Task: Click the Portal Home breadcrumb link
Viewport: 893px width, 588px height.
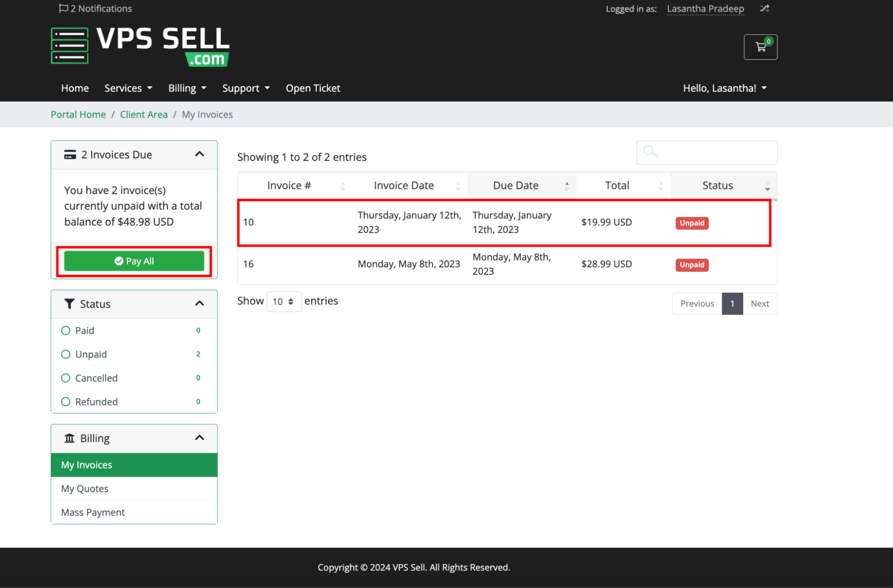Action: tap(78, 114)
